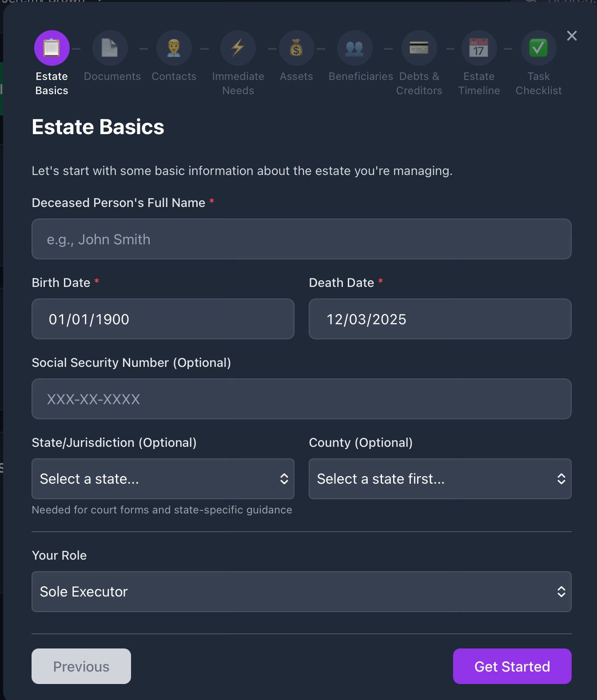Screen dimensions: 597x700
Task: Click the Deceased Person's Full Name field
Action: click(301, 239)
